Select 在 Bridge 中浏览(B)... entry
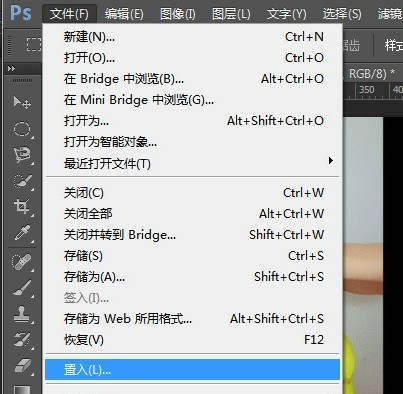403x394 pixels. pos(193,79)
